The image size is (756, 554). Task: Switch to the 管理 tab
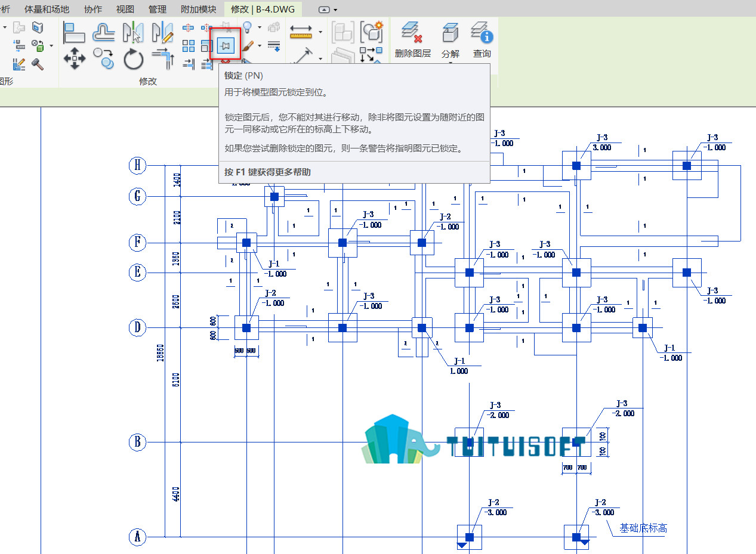point(158,10)
